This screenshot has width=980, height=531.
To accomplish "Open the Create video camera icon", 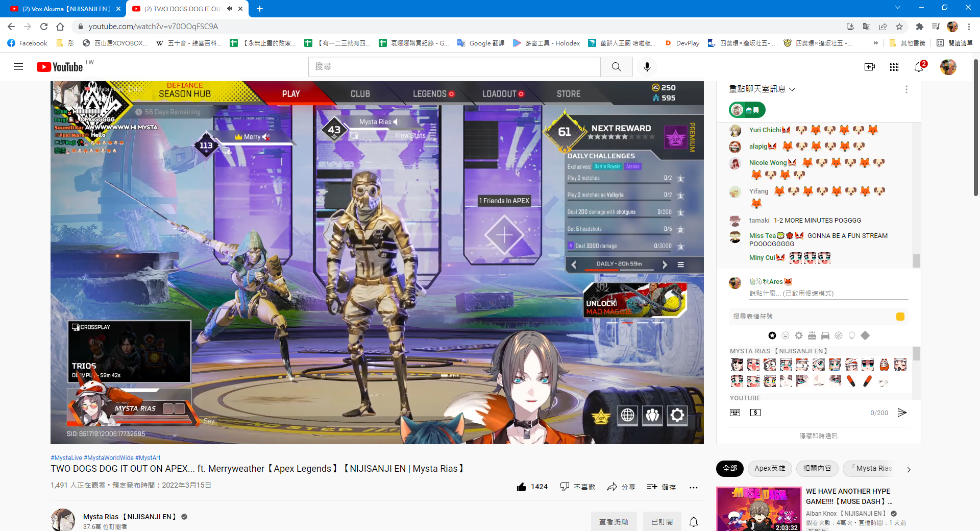I will coord(870,67).
